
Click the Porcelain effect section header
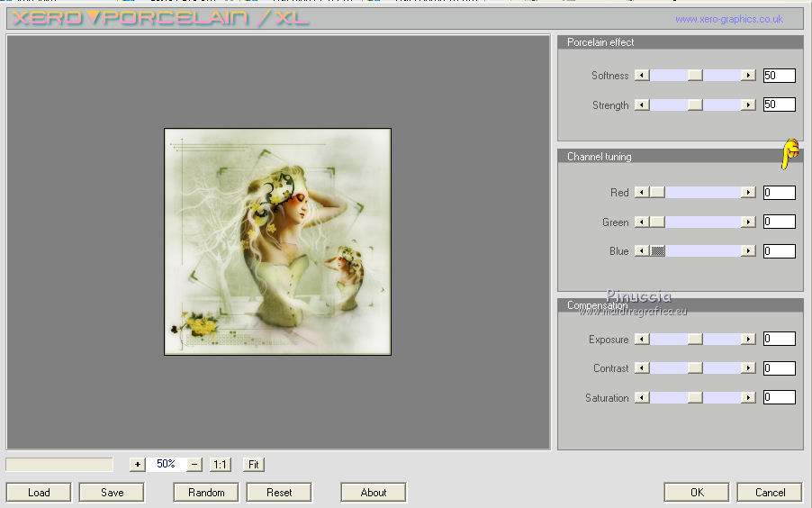(681, 42)
